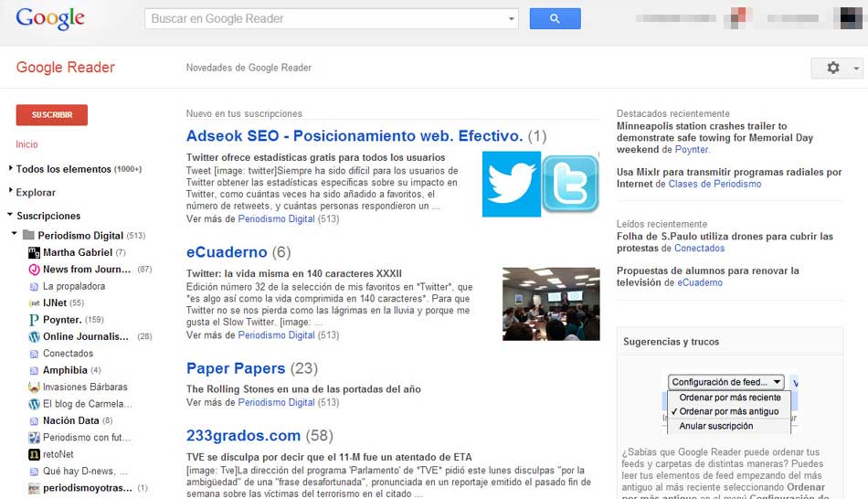Focus the Buscar en Google Reader field
This screenshot has height=499, width=868.
tap(331, 19)
